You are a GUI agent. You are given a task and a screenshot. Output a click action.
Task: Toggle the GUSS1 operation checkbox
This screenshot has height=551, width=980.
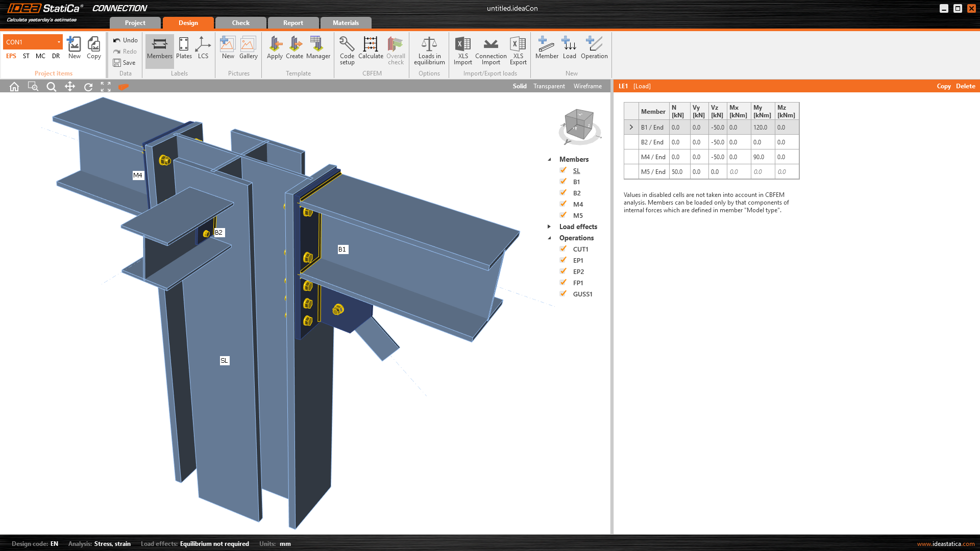[563, 294]
